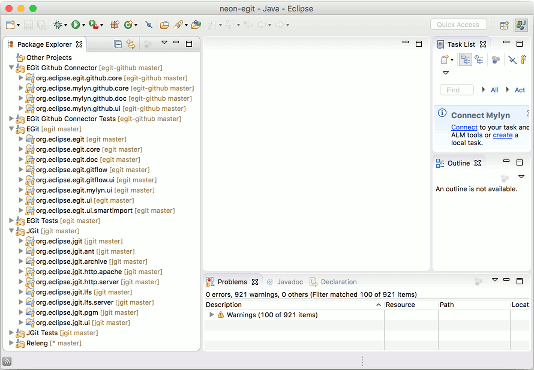Click the Find field in Task List
This screenshot has height=370, width=534.
click(457, 90)
